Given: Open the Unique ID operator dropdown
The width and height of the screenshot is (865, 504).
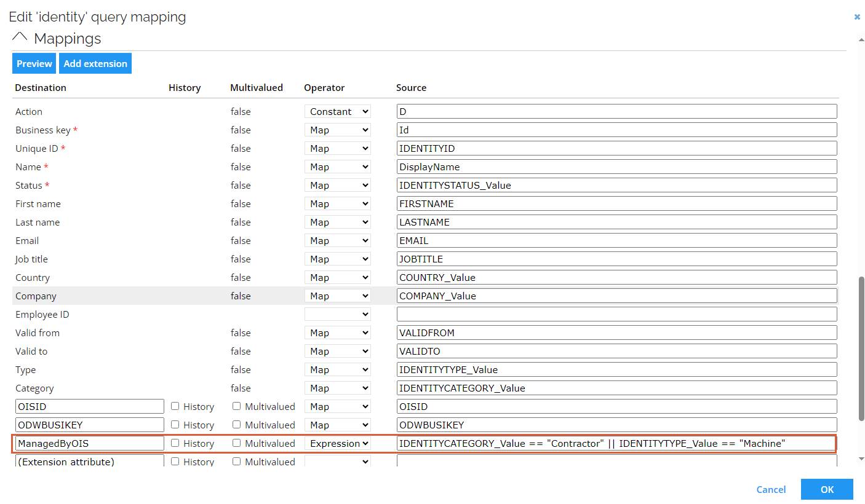Looking at the screenshot, I should click(338, 148).
